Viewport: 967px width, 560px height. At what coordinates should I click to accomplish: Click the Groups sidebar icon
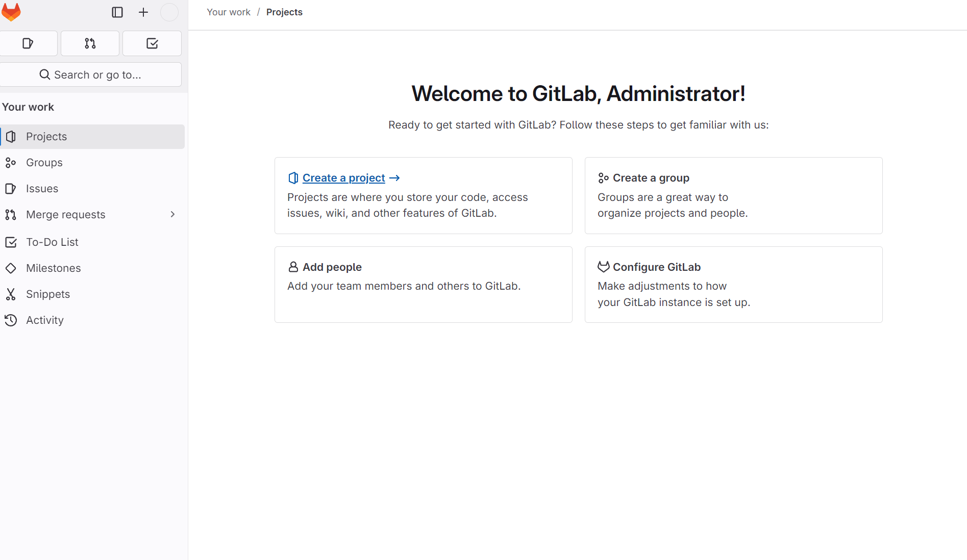[x=11, y=163]
